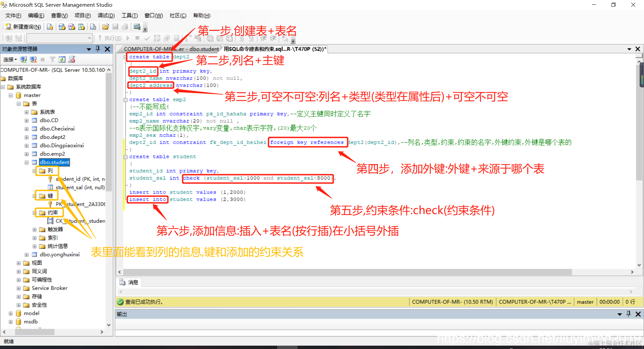The width and height of the screenshot is (644, 349).
Task: Select the msdb database
Action: [x=31, y=322]
